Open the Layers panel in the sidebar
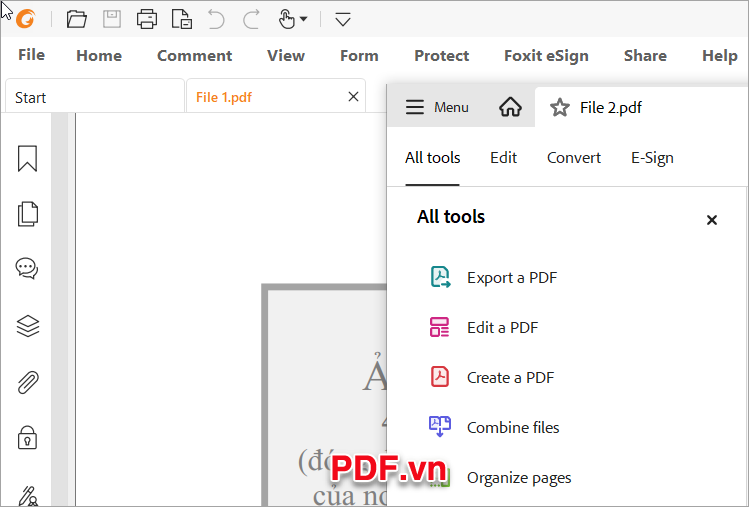Viewport: 749px width, 507px height. [x=28, y=326]
